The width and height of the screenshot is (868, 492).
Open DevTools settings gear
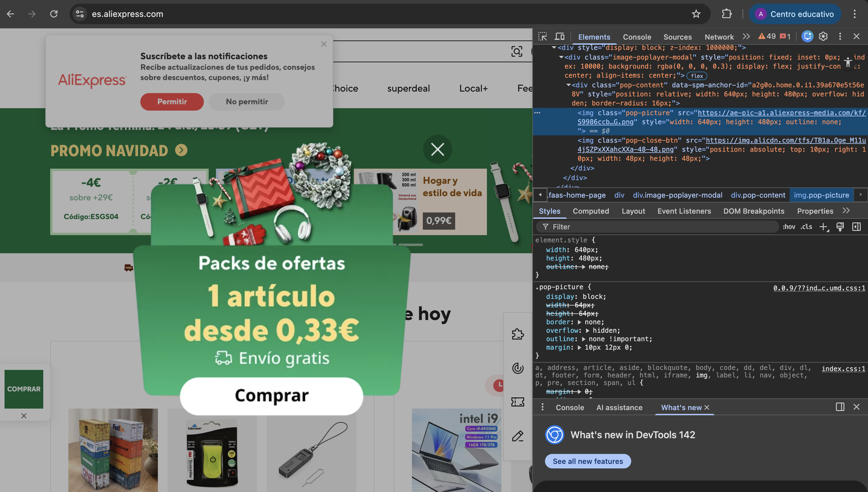(x=823, y=37)
